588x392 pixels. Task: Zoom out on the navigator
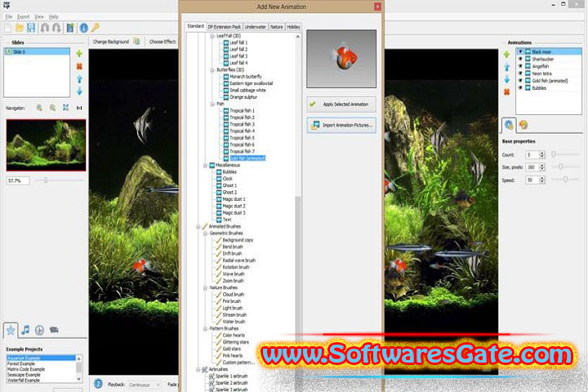(x=52, y=108)
